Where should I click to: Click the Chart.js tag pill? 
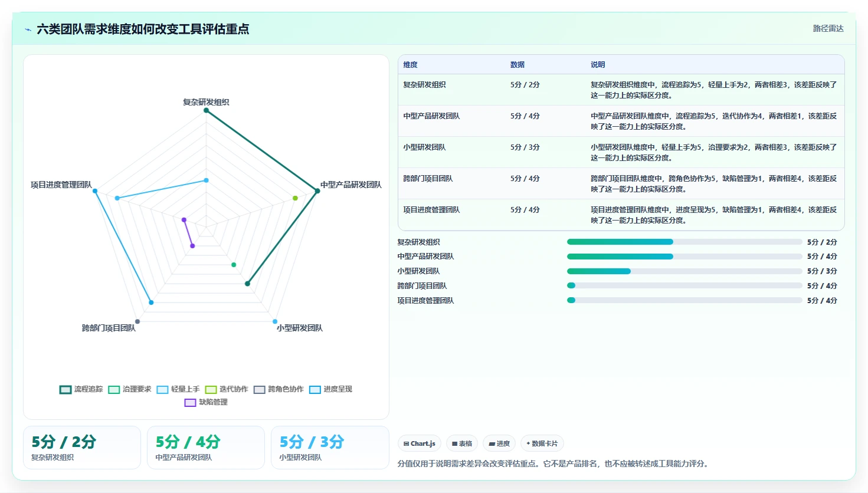click(420, 443)
